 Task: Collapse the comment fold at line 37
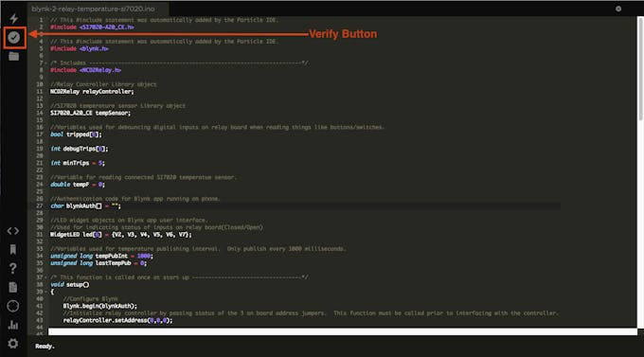[45, 277]
